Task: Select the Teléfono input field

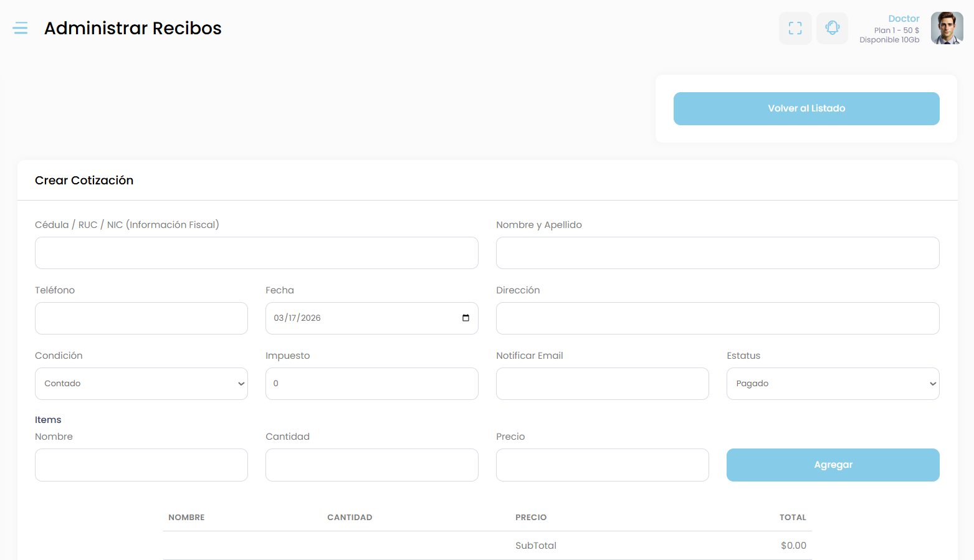Action: pyautogui.click(x=141, y=318)
